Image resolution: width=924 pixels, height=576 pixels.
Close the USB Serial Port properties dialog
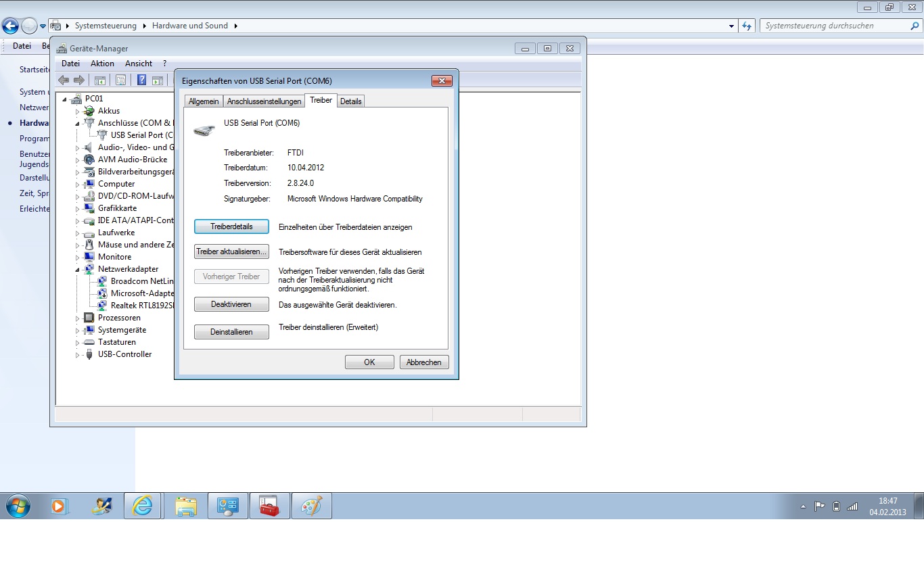click(442, 80)
